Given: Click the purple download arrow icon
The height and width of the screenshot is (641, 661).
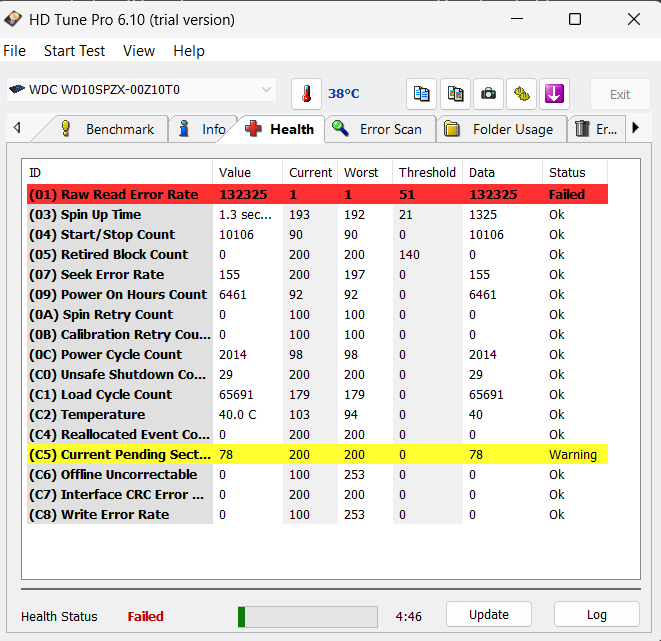Looking at the screenshot, I should click(x=554, y=94).
